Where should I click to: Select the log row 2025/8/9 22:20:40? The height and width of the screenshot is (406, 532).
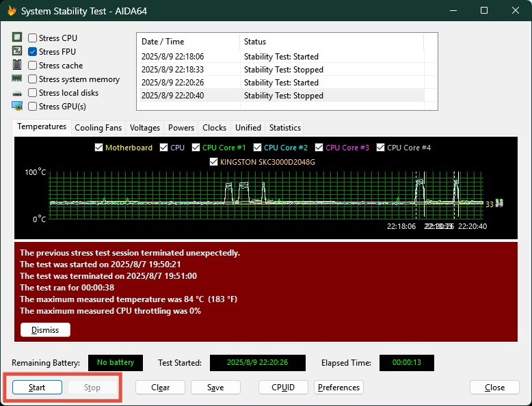coord(280,95)
